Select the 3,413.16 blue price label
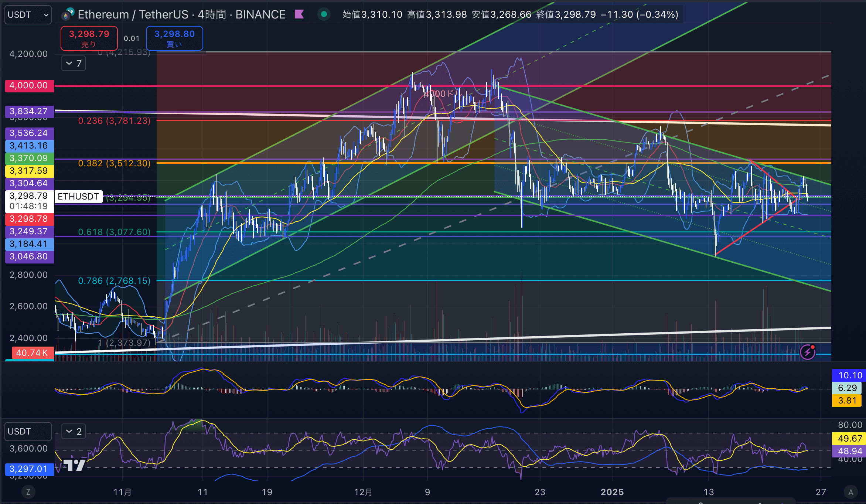 (30, 146)
